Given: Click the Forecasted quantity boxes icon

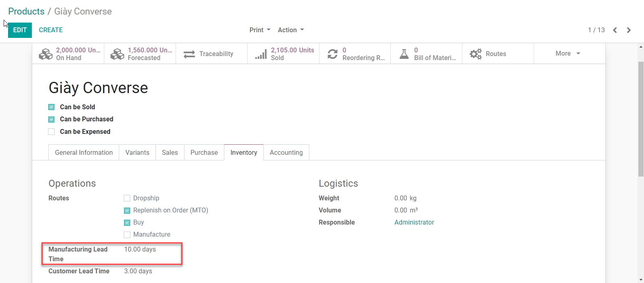Looking at the screenshot, I should coord(117,54).
